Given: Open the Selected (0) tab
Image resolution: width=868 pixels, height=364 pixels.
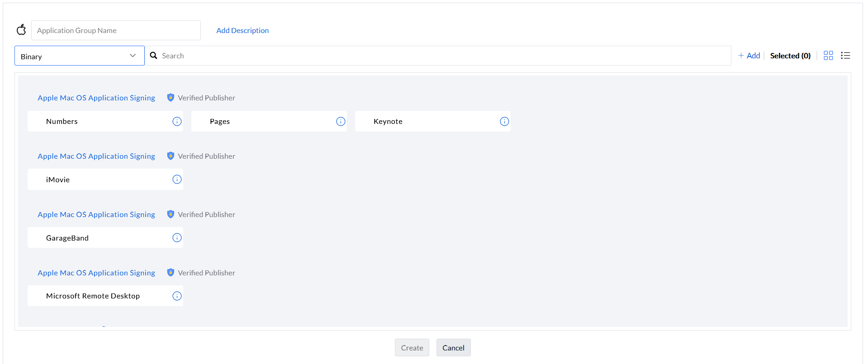Looking at the screenshot, I should click(790, 56).
